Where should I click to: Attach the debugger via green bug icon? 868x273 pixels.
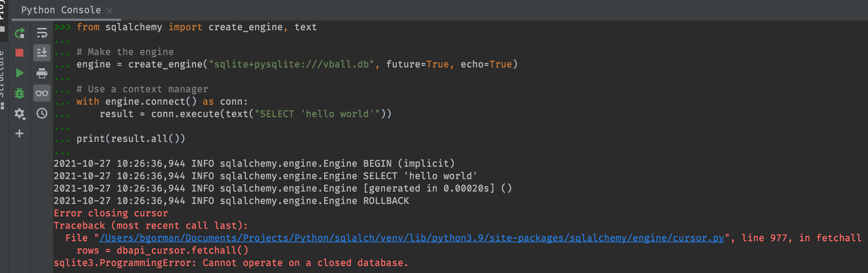(19, 93)
